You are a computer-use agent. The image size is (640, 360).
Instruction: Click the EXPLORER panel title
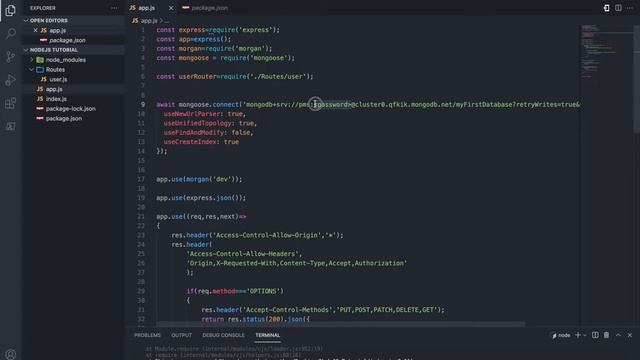(x=43, y=8)
